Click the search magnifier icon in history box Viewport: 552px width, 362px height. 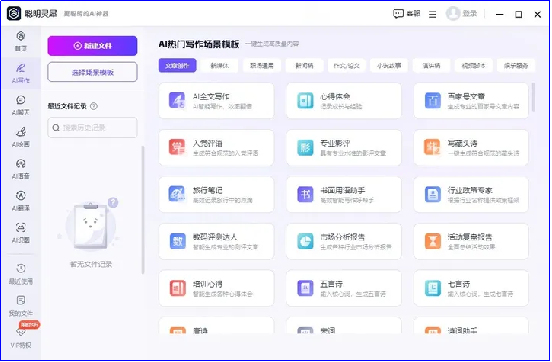(56, 127)
